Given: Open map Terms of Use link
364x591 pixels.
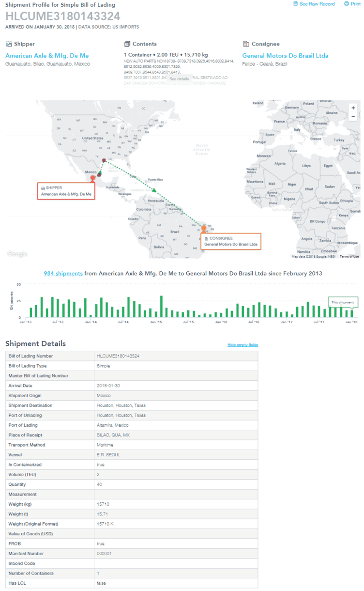Looking at the screenshot, I should tap(349, 256).
